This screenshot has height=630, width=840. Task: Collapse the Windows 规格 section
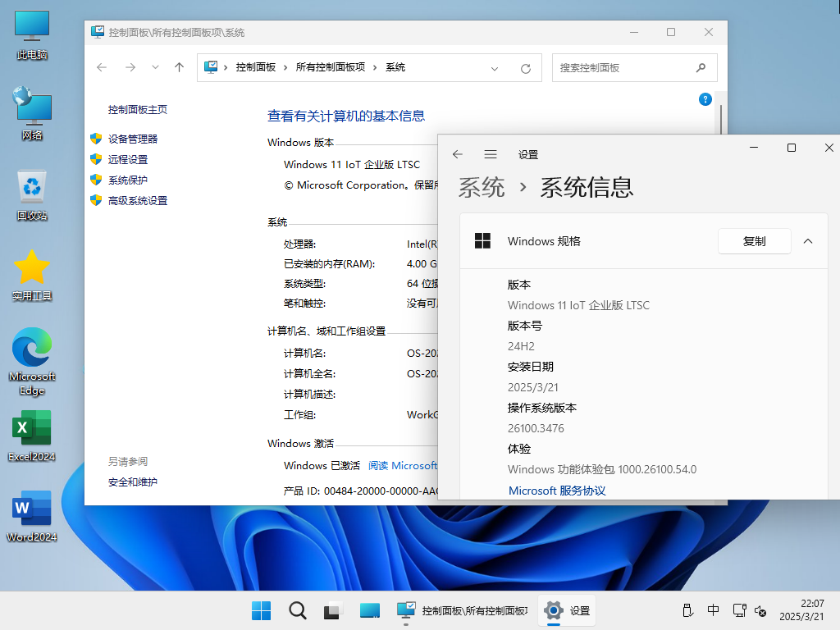pyautogui.click(x=808, y=241)
